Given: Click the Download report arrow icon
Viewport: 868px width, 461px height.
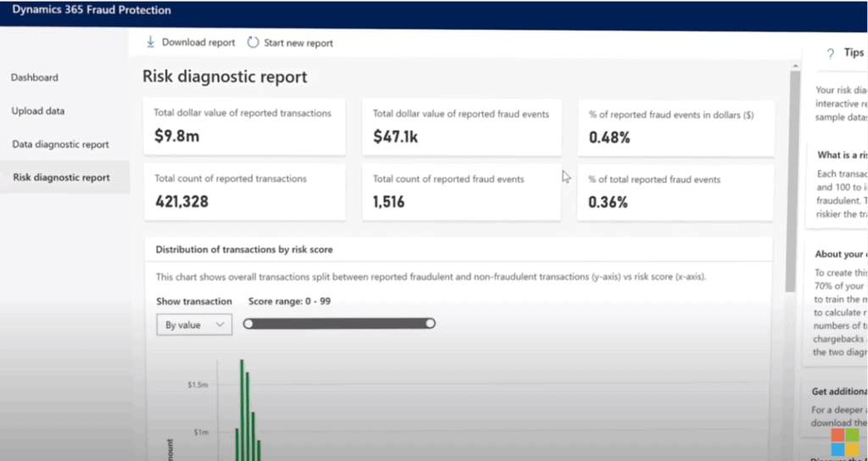Looking at the screenshot, I should [x=150, y=42].
